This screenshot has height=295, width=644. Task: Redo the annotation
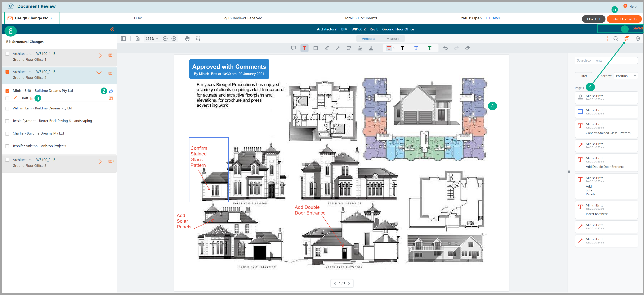457,48
